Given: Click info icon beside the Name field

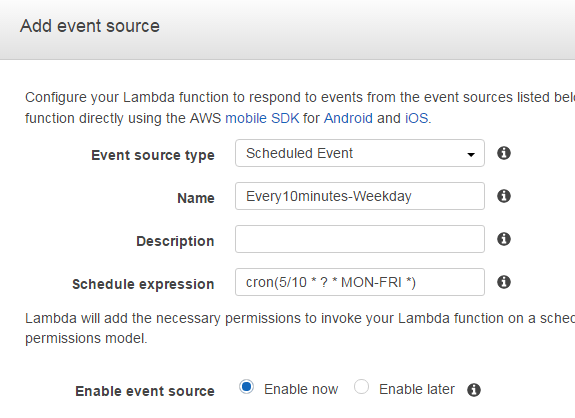Looking at the screenshot, I should (x=504, y=196).
